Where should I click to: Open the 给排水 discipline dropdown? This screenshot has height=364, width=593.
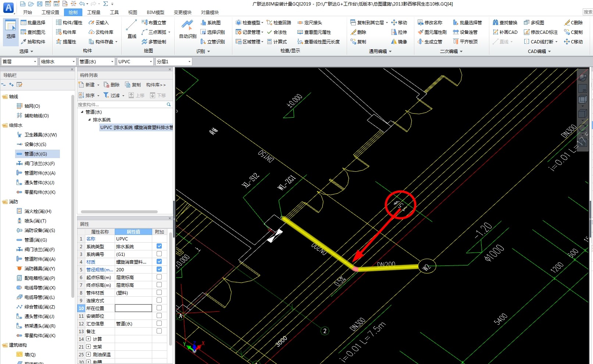[x=58, y=61]
